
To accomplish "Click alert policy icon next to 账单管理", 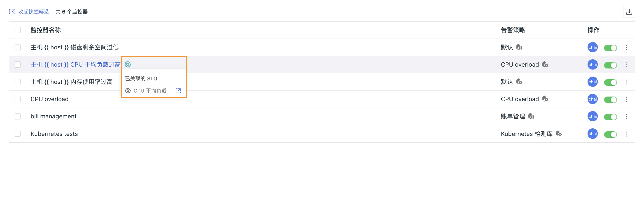I will tap(531, 116).
